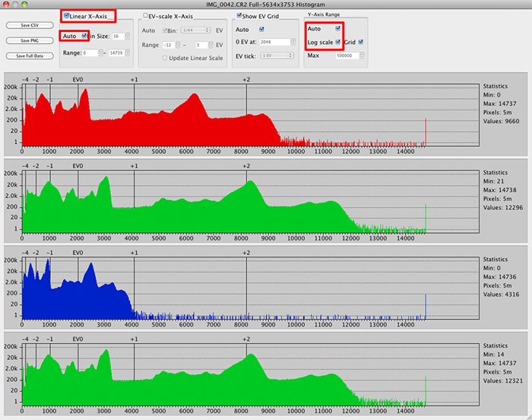
Task: Click the Save CSV button
Action: 30,25
